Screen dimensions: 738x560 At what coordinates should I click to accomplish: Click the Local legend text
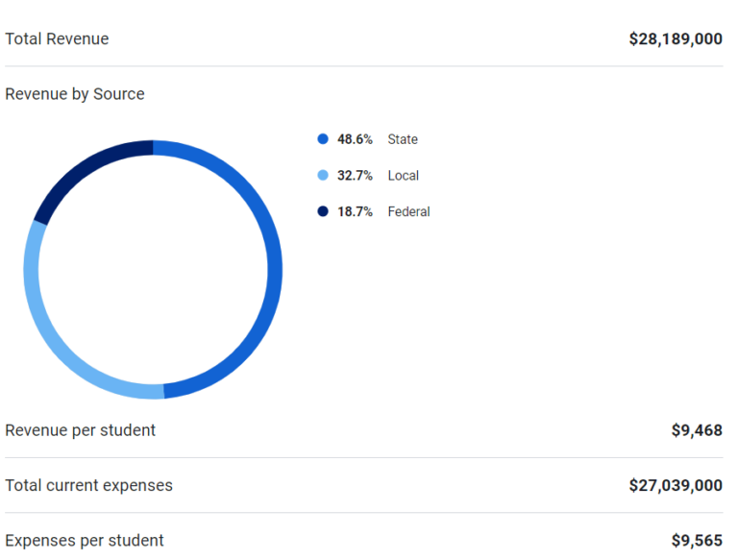point(403,176)
